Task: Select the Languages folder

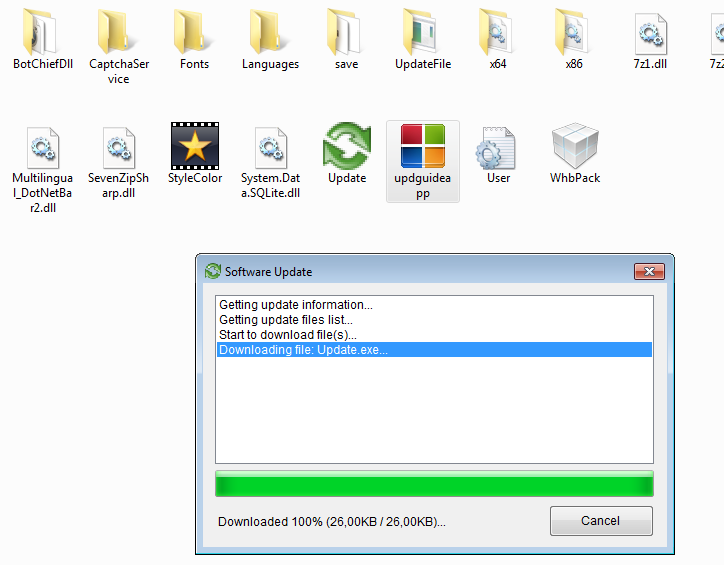Action: coord(270,32)
